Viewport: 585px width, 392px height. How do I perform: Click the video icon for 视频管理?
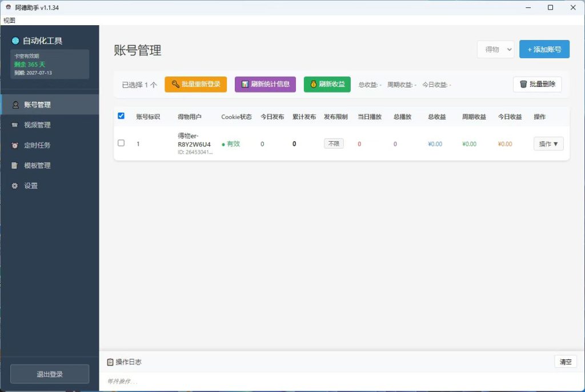tap(15, 125)
